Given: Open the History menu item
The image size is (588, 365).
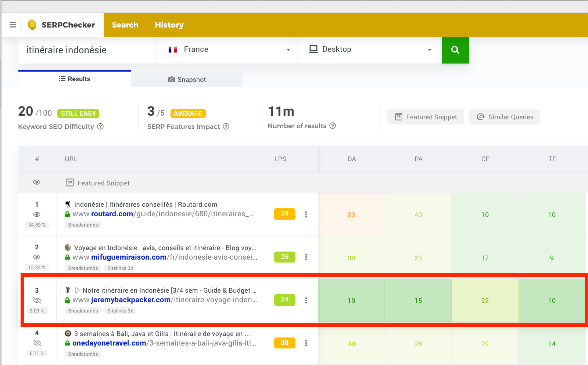Looking at the screenshot, I should pos(169,25).
